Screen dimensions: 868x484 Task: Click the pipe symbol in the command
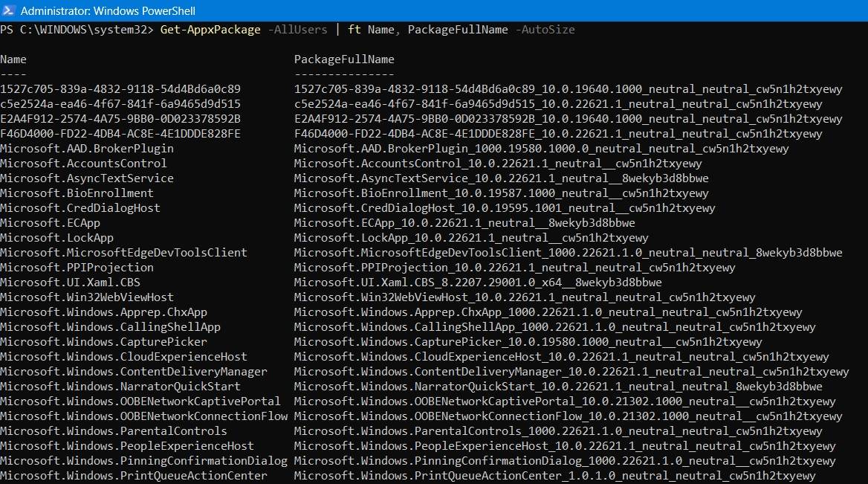[340, 30]
